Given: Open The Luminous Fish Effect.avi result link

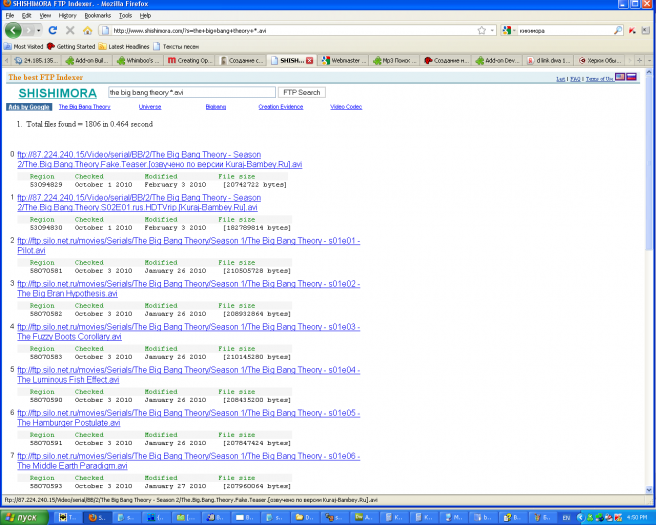Looking at the screenshot, I should (x=188, y=375).
